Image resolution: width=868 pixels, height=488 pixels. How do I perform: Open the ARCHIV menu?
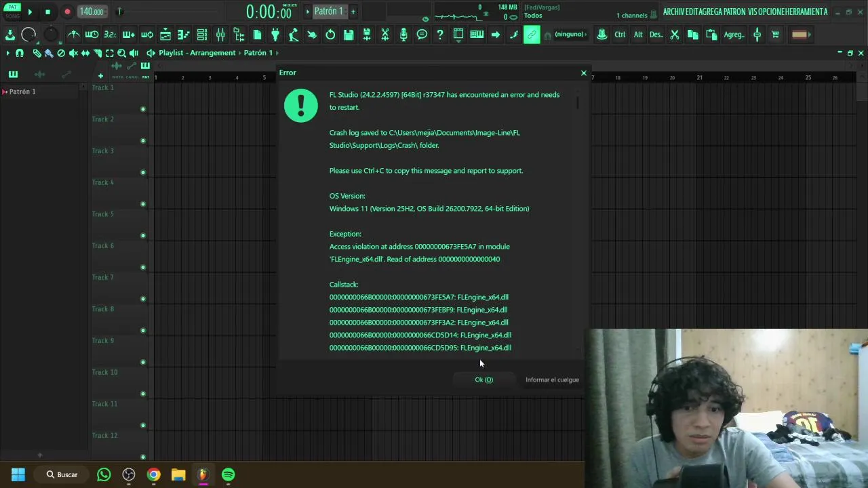pyautogui.click(x=673, y=12)
